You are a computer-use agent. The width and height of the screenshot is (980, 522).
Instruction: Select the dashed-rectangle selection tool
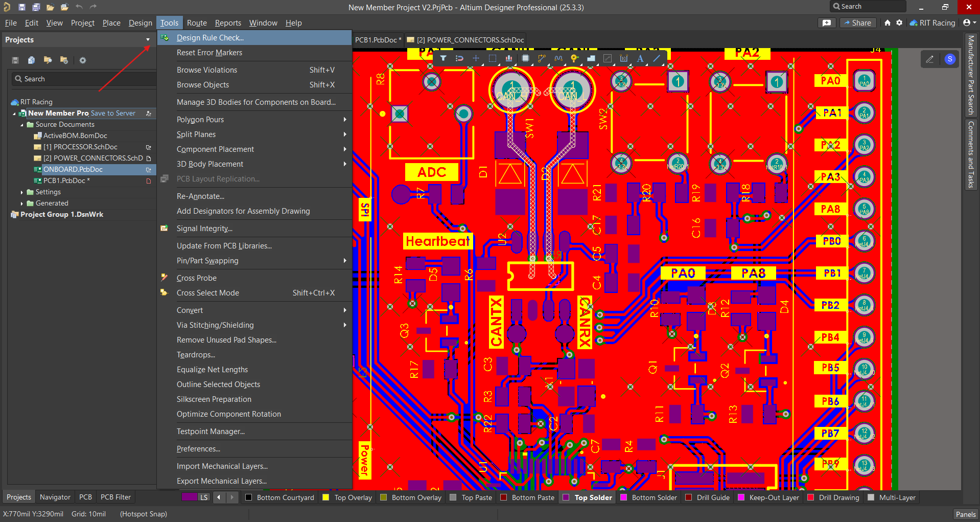492,58
